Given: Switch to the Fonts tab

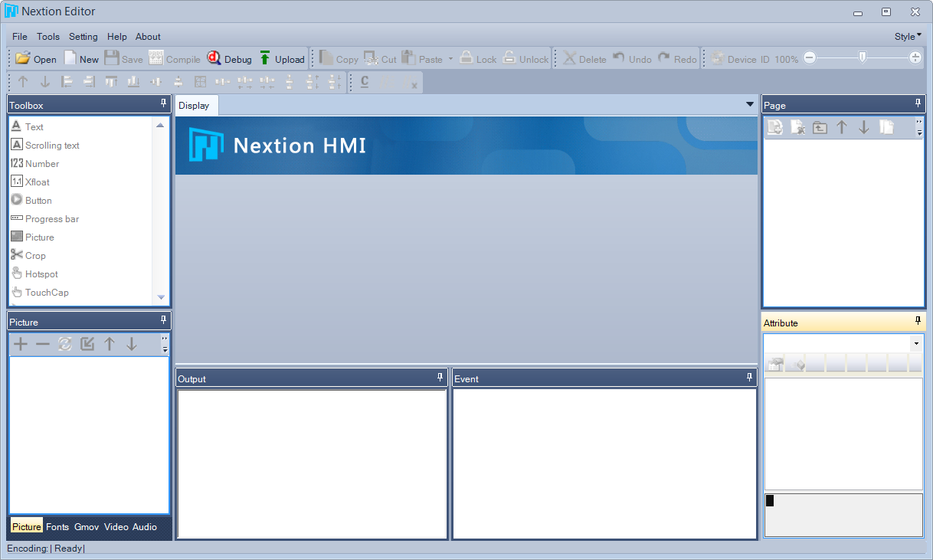Looking at the screenshot, I should [57, 527].
